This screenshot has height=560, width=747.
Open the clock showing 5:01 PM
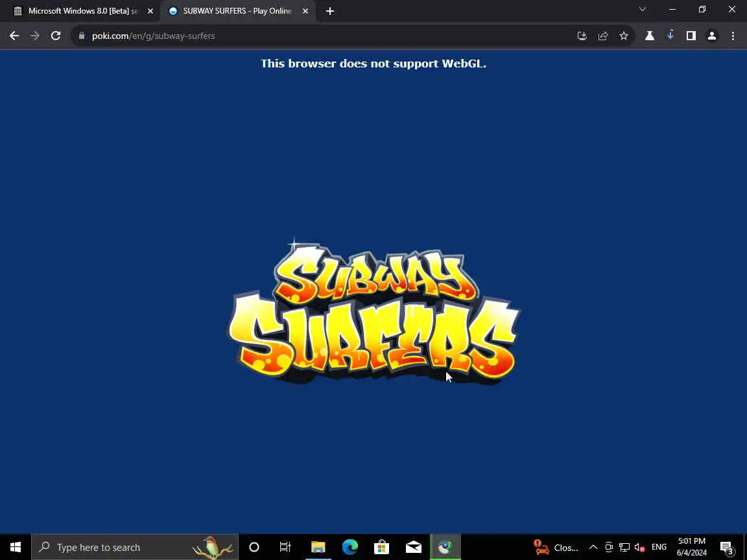coord(692,546)
